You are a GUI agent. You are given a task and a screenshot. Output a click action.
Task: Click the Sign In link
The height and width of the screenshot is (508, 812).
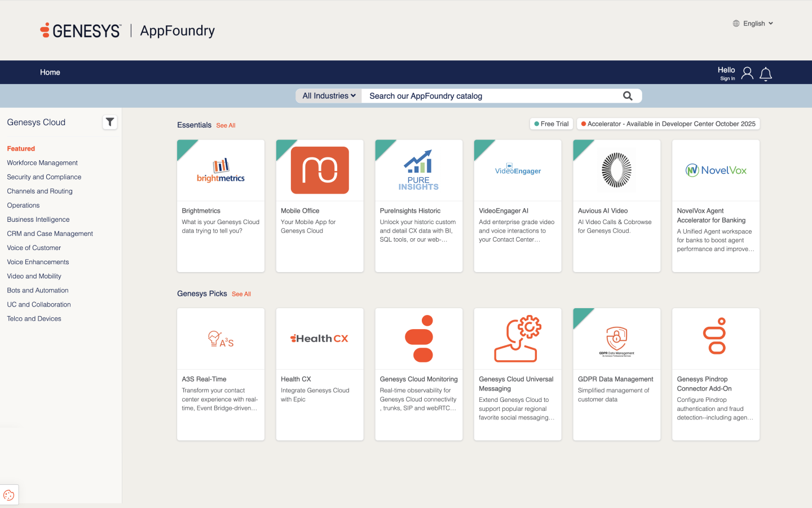point(727,78)
